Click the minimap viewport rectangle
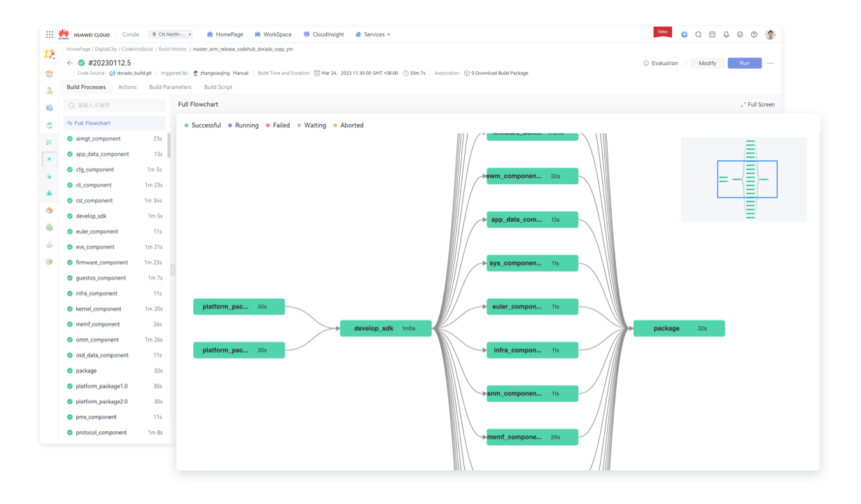The width and height of the screenshot is (861, 504). click(747, 179)
